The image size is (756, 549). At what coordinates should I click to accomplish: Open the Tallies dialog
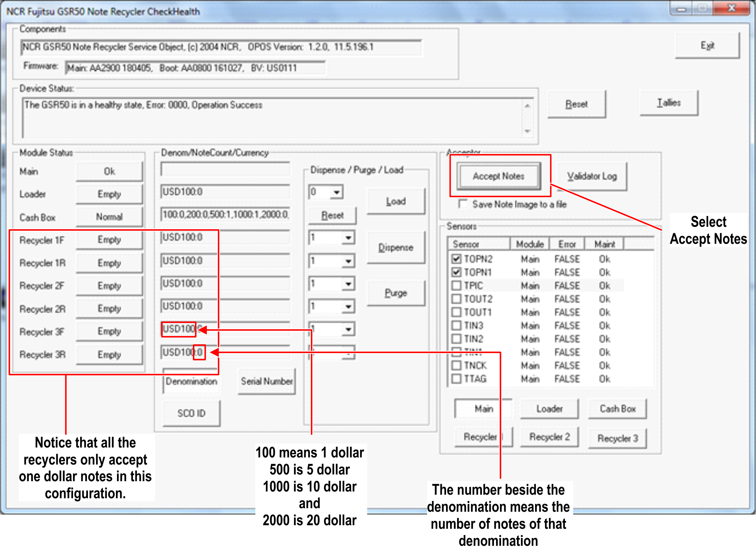pyautogui.click(x=669, y=103)
